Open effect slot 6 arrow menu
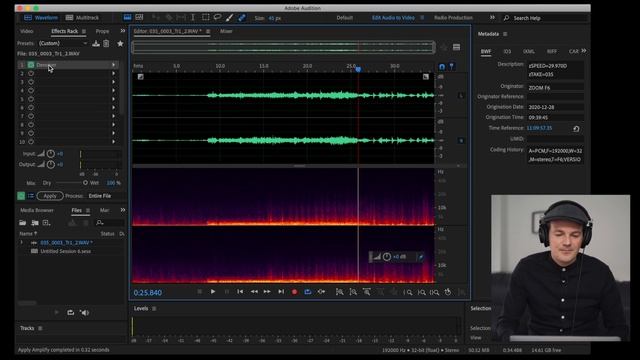 [113, 108]
